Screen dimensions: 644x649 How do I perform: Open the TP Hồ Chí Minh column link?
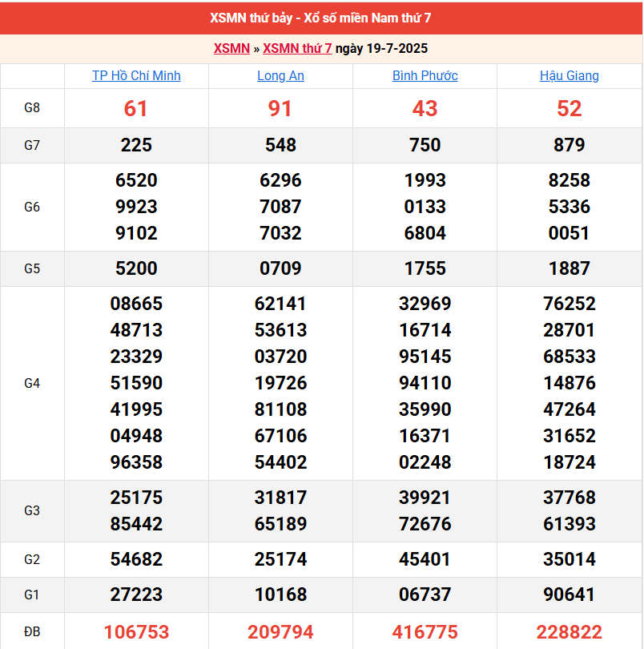(136, 76)
